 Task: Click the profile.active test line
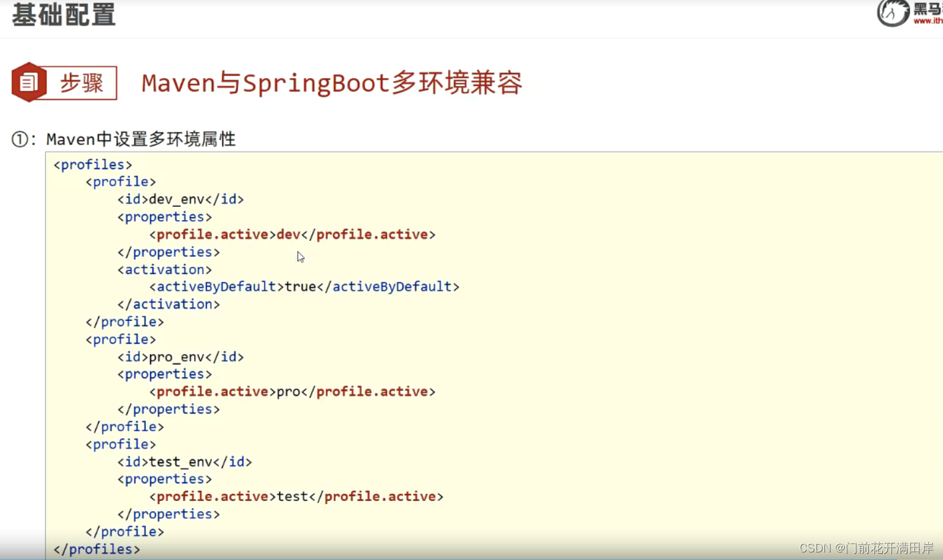click(x=296, y=497)
